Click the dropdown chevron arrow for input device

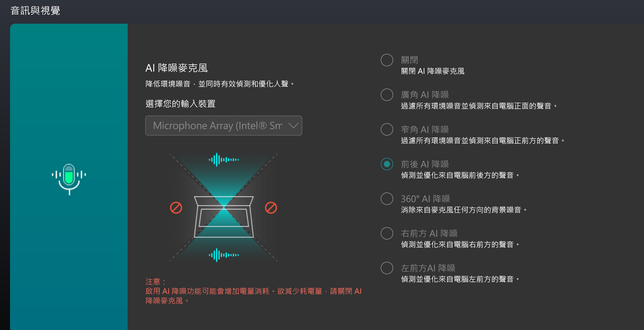(x=293, y=126)
